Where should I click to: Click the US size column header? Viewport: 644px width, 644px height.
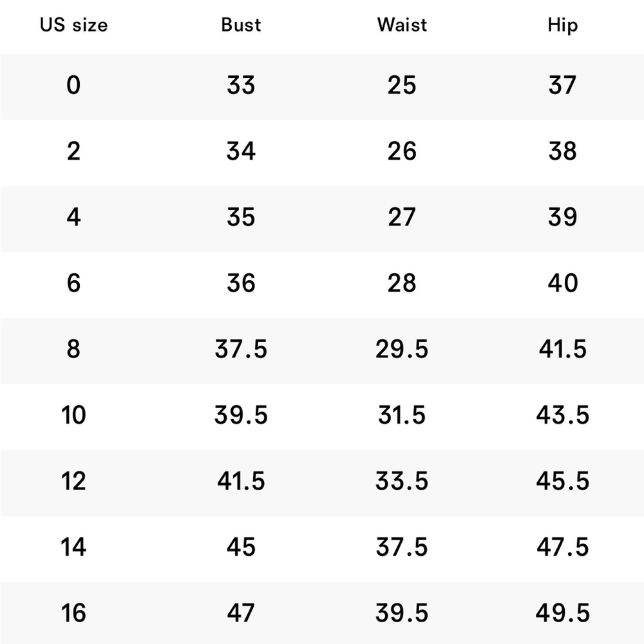[74, 24]
